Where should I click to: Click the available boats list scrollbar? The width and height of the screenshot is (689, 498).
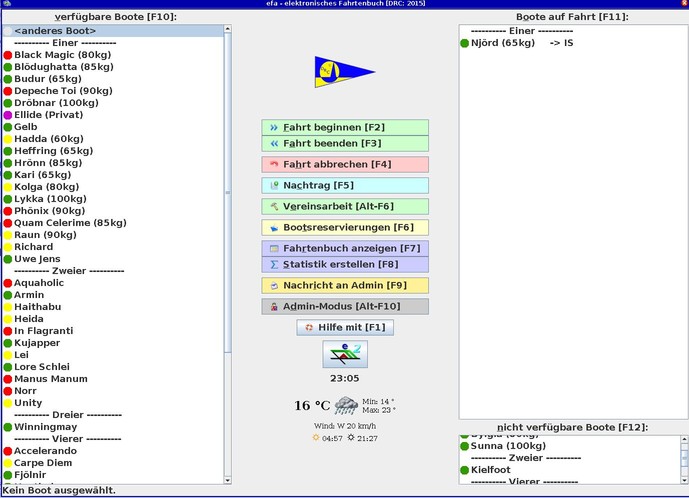click(x=228, y=200)
